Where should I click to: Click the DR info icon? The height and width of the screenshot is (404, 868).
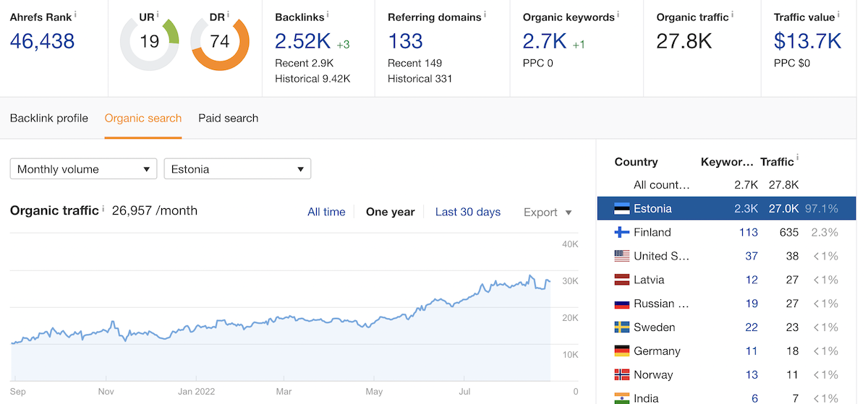pos(229,14)
